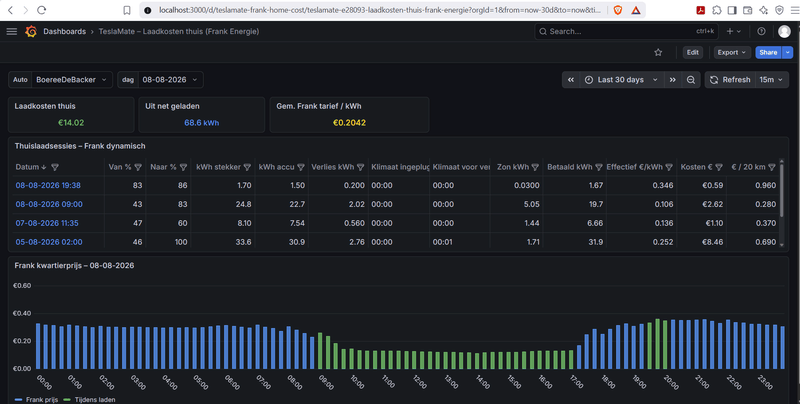Open session link 07-08-2026 11:35
This screenshot has width=800, height=404.
(47, 223)
